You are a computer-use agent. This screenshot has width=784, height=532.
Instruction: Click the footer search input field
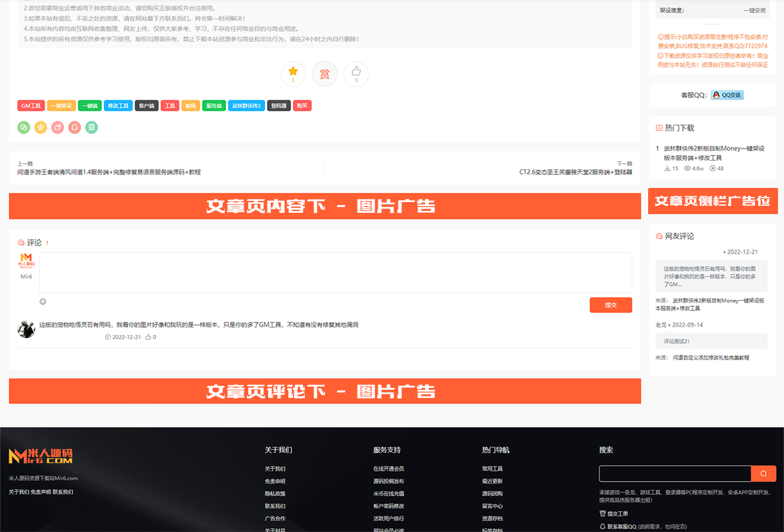(x=674, y=474)
